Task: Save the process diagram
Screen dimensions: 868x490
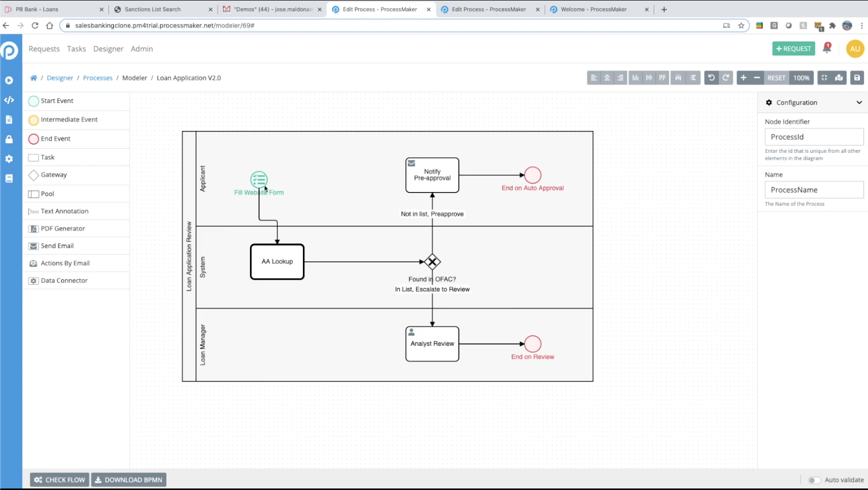Action: [x=857, y=78]
